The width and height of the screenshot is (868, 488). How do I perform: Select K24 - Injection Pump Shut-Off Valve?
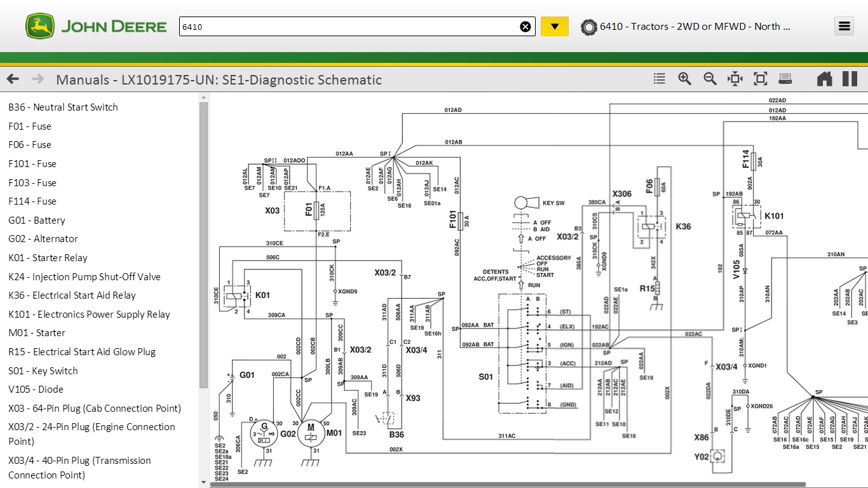pos(85,277)
